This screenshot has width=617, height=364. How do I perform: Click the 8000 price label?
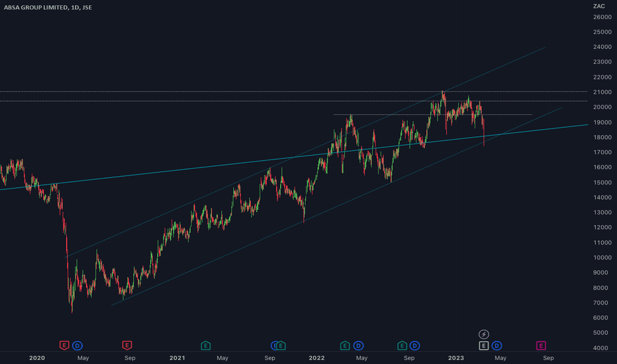pyautogui.click(x=602, y=288)
